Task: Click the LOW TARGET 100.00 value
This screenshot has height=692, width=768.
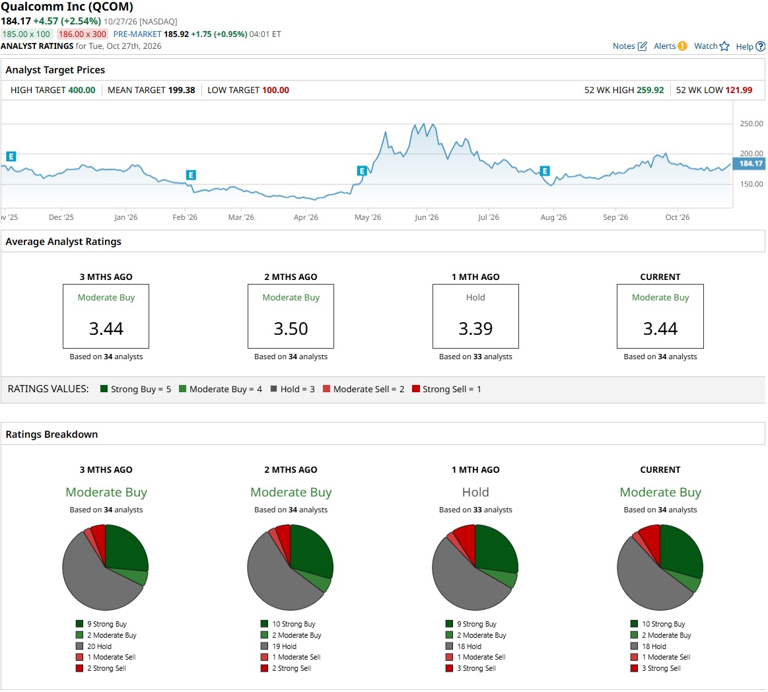Action: (x=276, y=90)
